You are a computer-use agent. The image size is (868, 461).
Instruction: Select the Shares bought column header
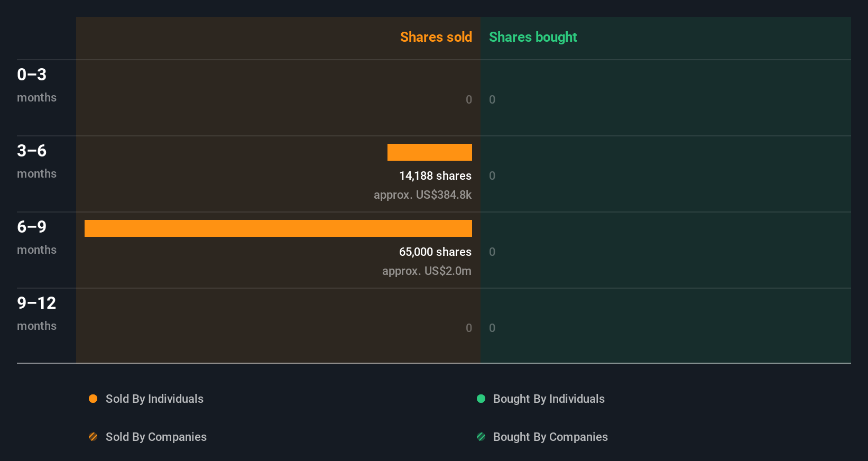tap(533, 37)
